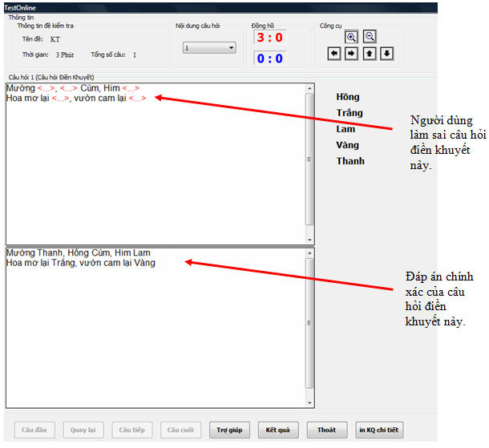Click the zoom out magnifier icon
The width and height of the screenshot is (489, 448).
[x=370, y=37]
